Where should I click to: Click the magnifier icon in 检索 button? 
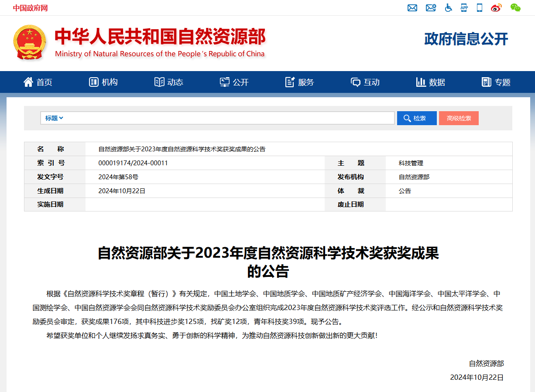[407, 118]
